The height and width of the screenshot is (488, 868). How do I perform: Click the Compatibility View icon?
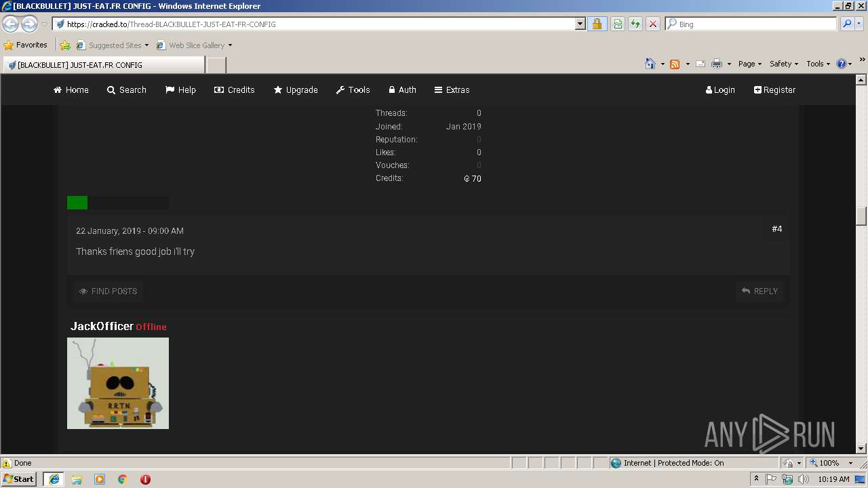click(618, 24)
